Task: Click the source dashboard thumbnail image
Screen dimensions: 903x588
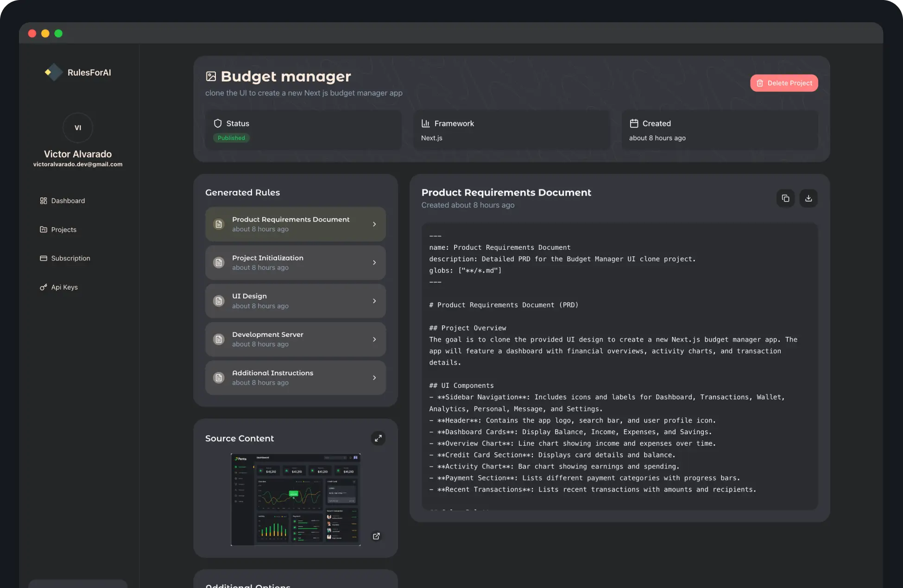Action: pos(296,499)
